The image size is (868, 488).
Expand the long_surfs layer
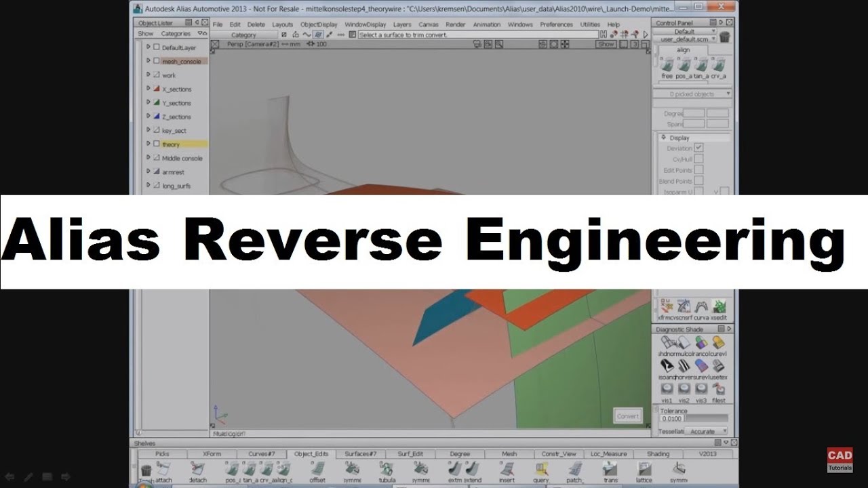coord(149,186)
